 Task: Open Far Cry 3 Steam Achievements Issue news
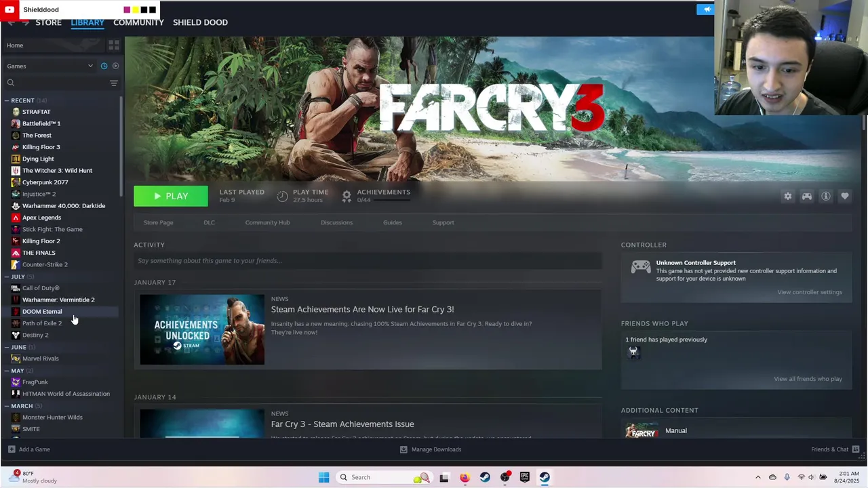click(342, 424)
